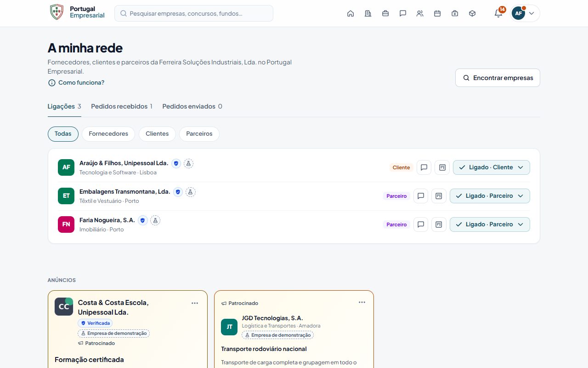Open the briefcase icon in top navigation
The width and height of the screenshot is (588, 368).
(385, 13)
